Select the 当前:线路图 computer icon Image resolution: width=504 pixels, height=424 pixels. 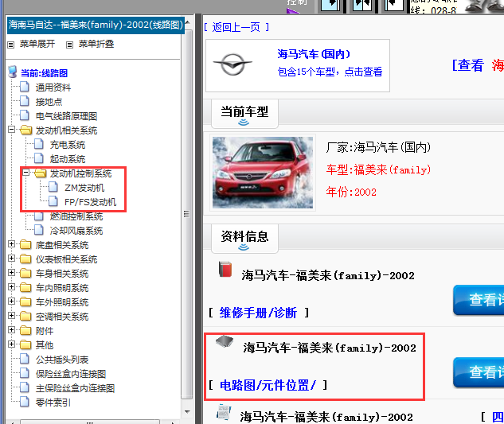(x=13, y=72)
